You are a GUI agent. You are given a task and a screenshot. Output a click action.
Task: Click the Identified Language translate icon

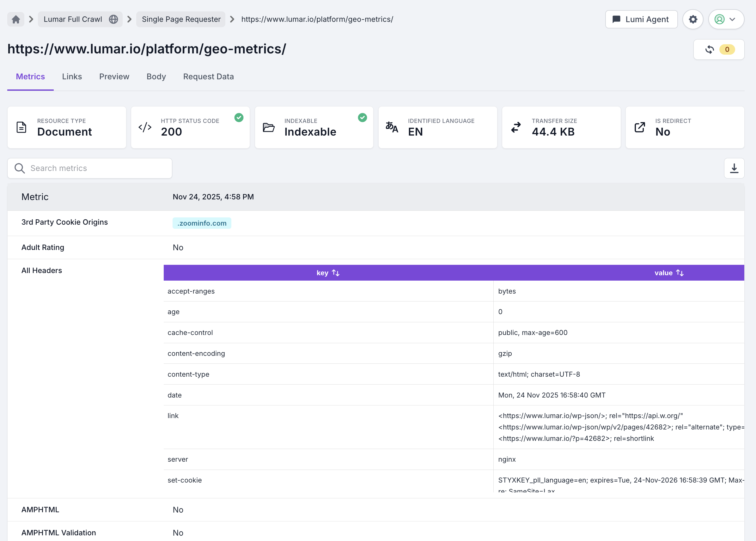(x=392, y=127)
